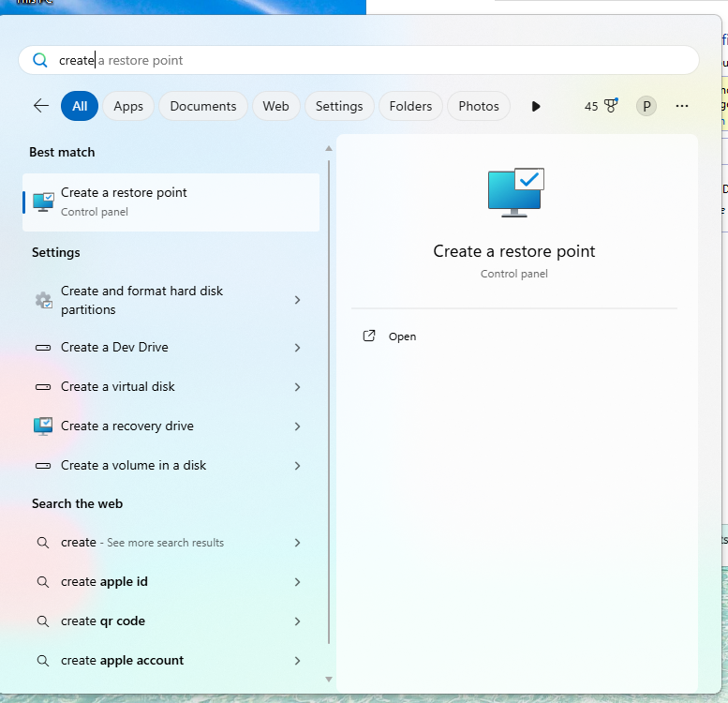Open Create a restore point best match
This screenshot has width=728, height=703.
[x=171, y=202]
